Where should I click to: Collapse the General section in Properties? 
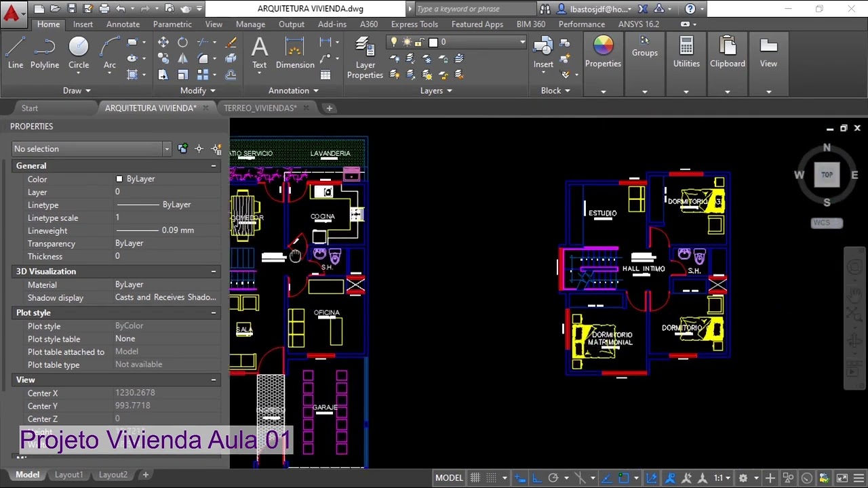(x=214, y=166)
